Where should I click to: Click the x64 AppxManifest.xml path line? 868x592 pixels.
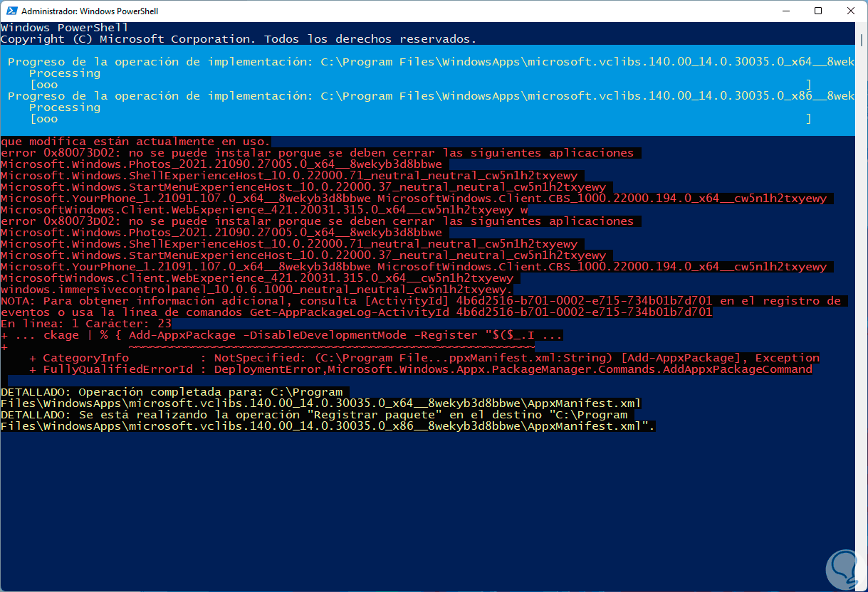[x=321, y=403]
